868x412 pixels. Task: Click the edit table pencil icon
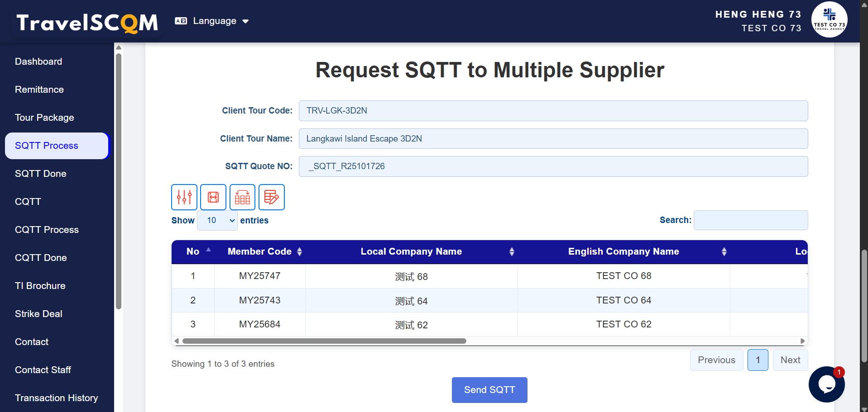(x=271, y=197)
